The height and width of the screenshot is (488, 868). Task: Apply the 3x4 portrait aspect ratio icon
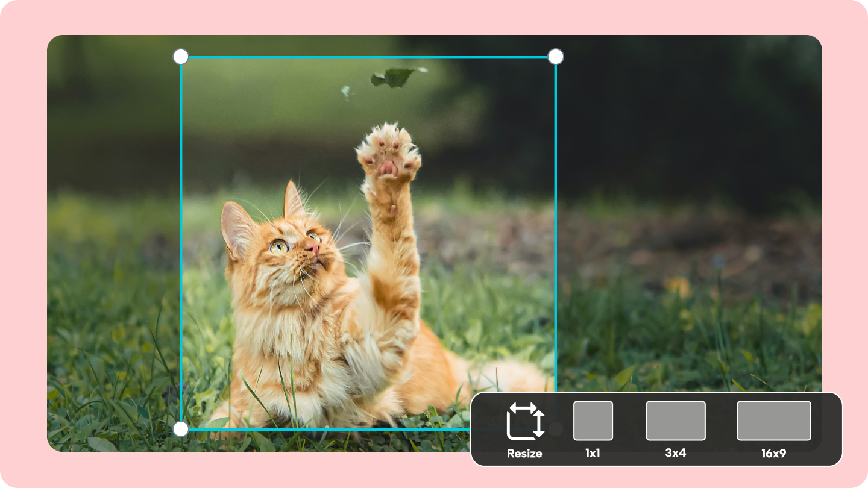point(676,422)
